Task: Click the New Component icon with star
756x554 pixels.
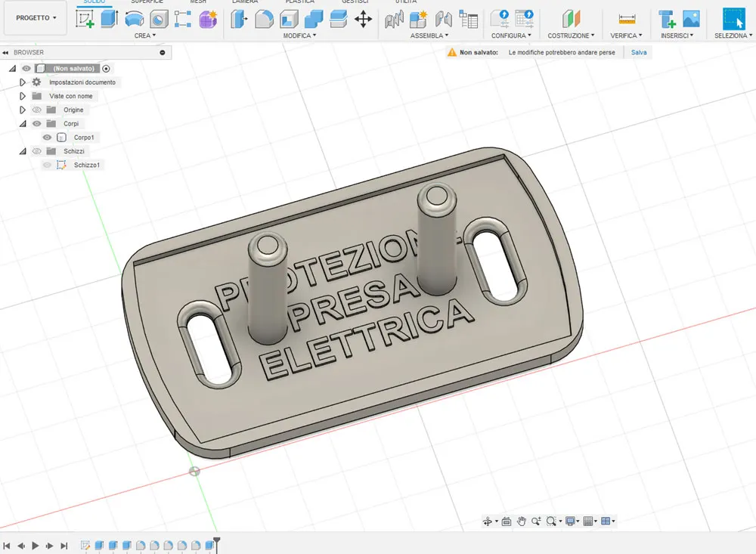Action: (x=419, y=20)
